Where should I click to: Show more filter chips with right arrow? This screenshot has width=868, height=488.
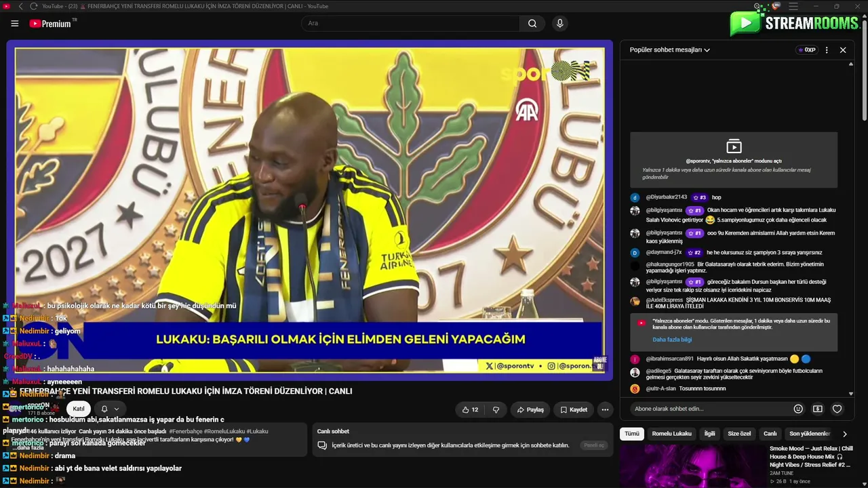coord(844,434)
